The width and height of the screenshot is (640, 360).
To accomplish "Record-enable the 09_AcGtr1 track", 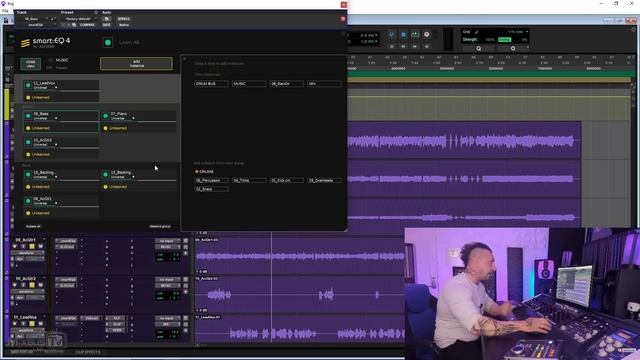I will click(15, 247).
